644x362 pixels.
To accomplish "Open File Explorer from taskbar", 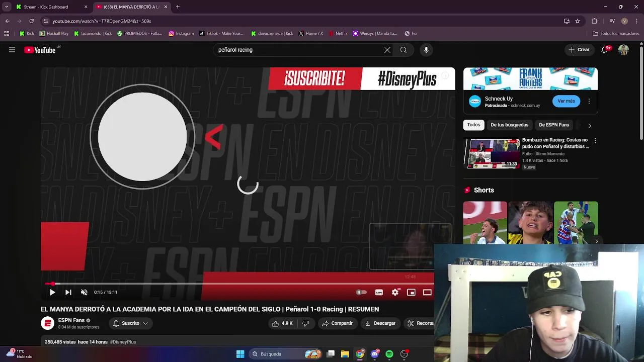I will pyautogui.click(x=345, y=354).
